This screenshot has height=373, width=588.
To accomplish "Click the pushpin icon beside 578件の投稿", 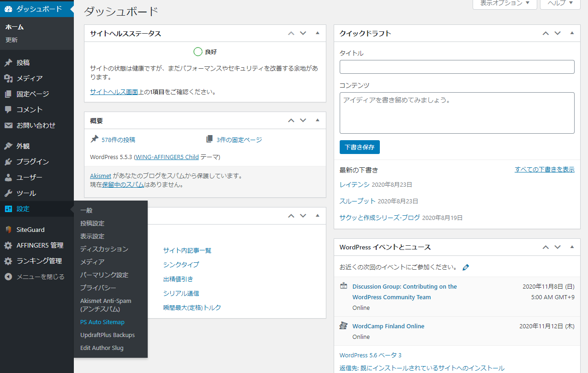I will point(95,139).
